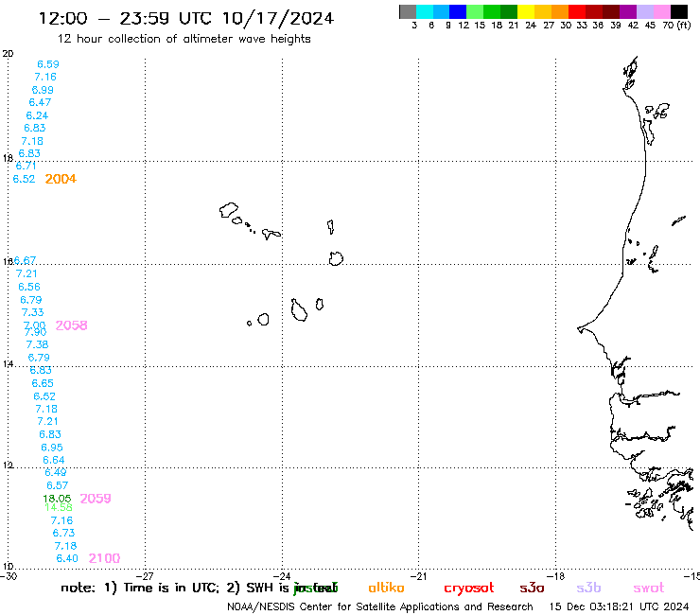Click the orange swatch in the legend
Viewport: 700px width, 615px height.
click(560, 11)
